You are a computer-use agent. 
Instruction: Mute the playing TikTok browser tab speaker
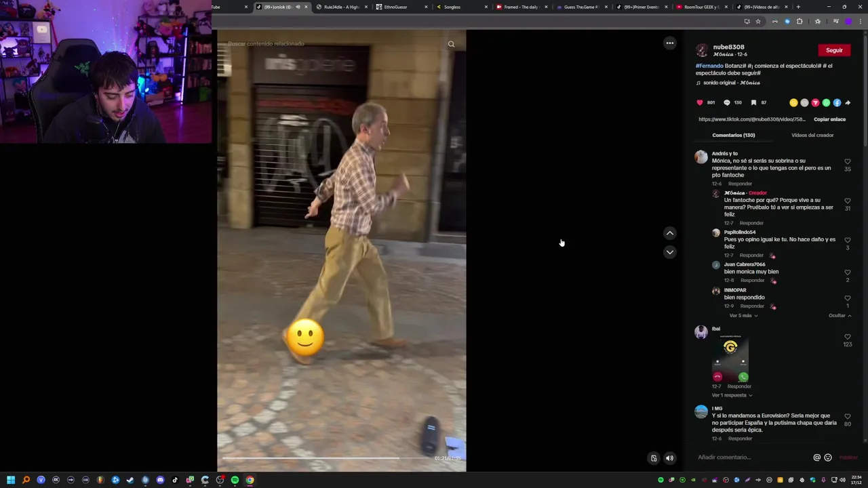click(298, 7)
